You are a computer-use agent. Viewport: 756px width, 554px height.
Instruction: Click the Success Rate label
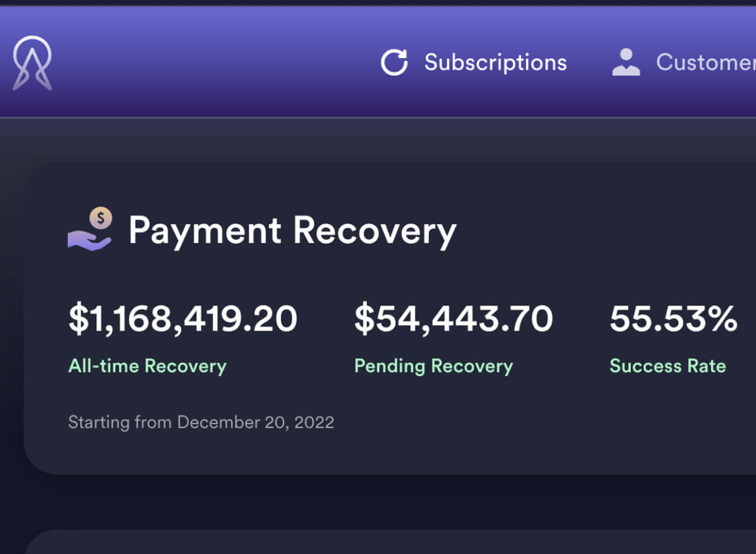click(668, 366)
